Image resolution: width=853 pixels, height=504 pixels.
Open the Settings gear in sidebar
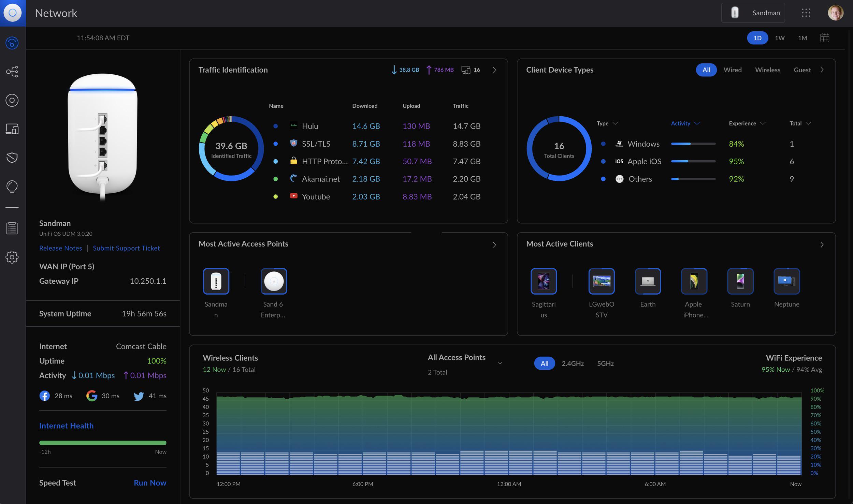12,257
